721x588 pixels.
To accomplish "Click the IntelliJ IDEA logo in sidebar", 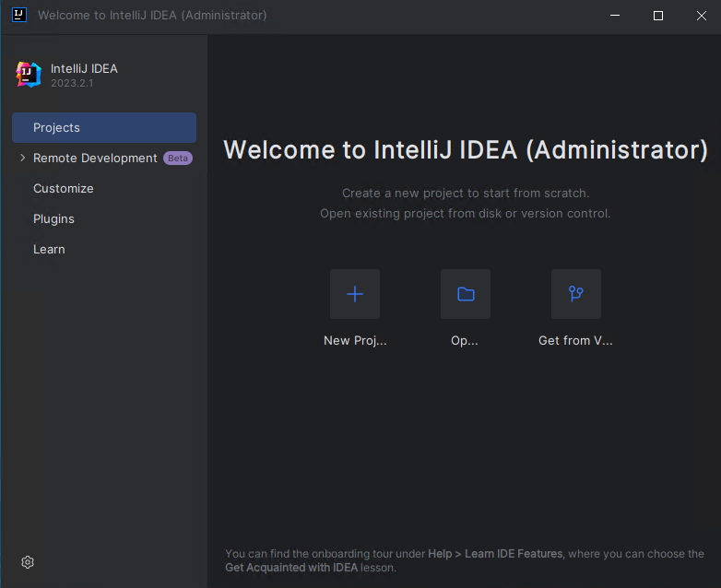I will (29, 75).
